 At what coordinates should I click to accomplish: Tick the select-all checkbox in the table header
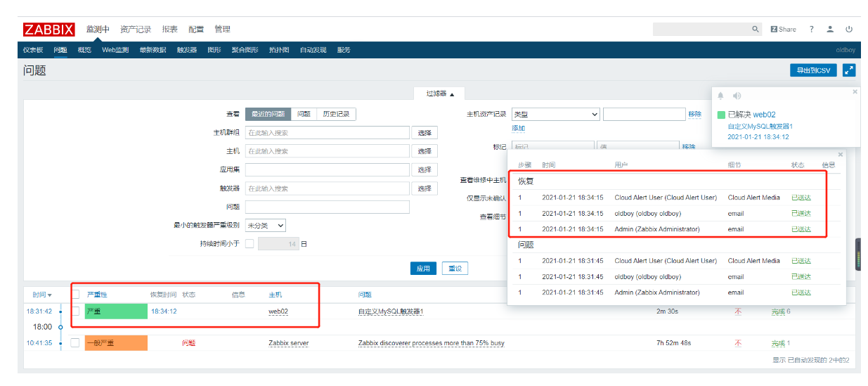[x=75, y=295]
